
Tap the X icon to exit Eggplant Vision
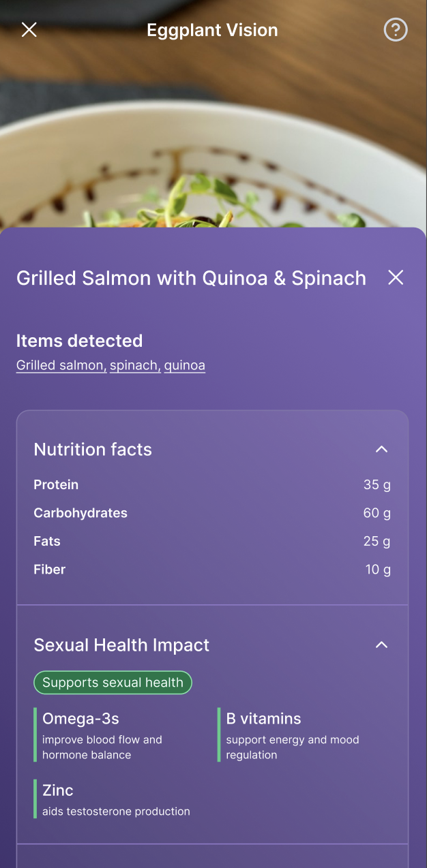pos(29,30)
